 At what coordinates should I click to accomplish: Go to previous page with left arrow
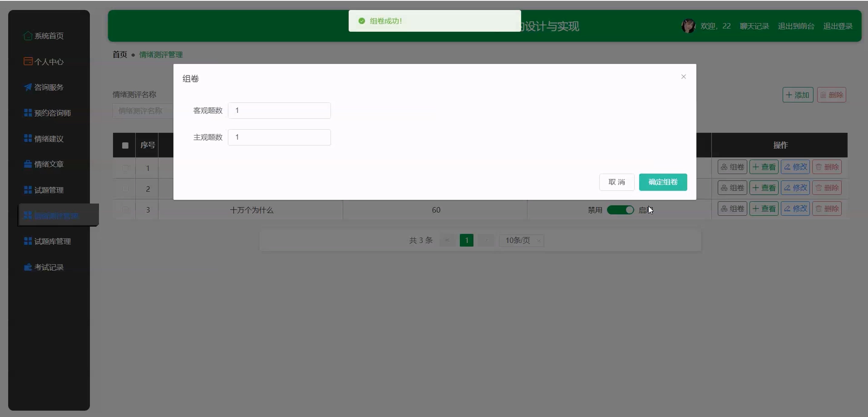(447, 240)
